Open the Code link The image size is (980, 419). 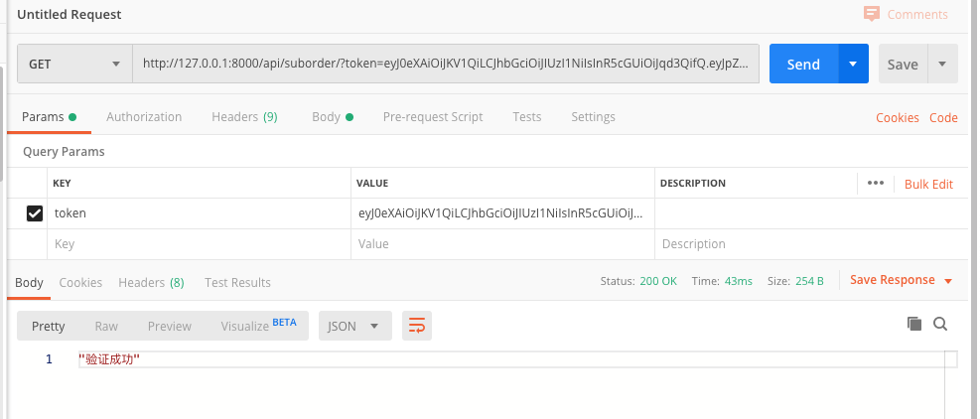coord(943,117)
